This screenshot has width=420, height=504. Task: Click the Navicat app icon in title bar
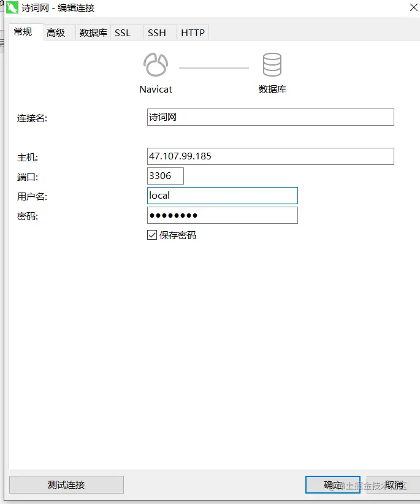pyautogui.click(x=12, y=7)
